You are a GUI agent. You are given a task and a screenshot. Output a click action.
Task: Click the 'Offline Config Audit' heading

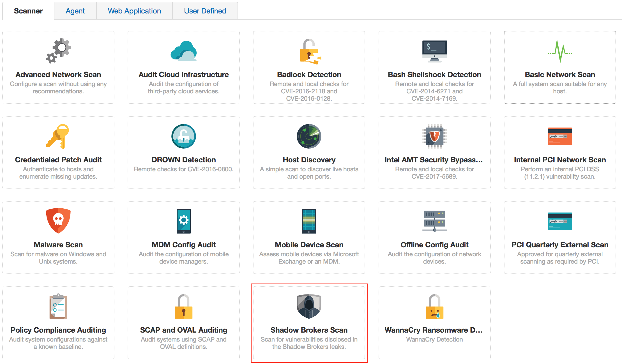coord(435,245)
